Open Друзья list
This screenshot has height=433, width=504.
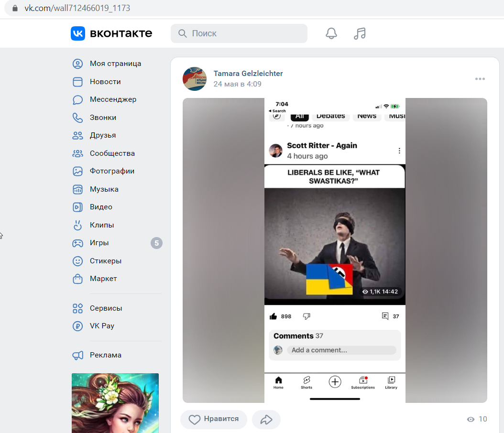pyautogui.click(x=102, y=135)
